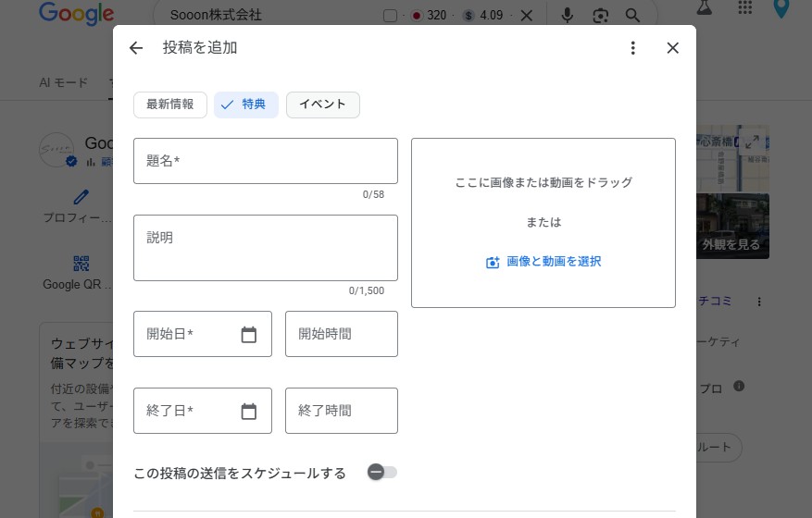Click the 開始日 date field
The height and width of the screenshot is (518, 812).
tap(203, 334)
